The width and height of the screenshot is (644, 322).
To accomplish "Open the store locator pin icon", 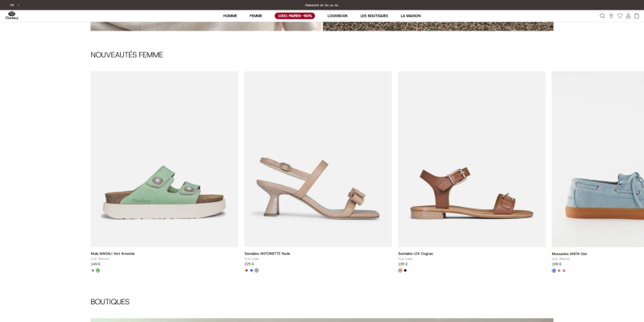I will point(611,15).
